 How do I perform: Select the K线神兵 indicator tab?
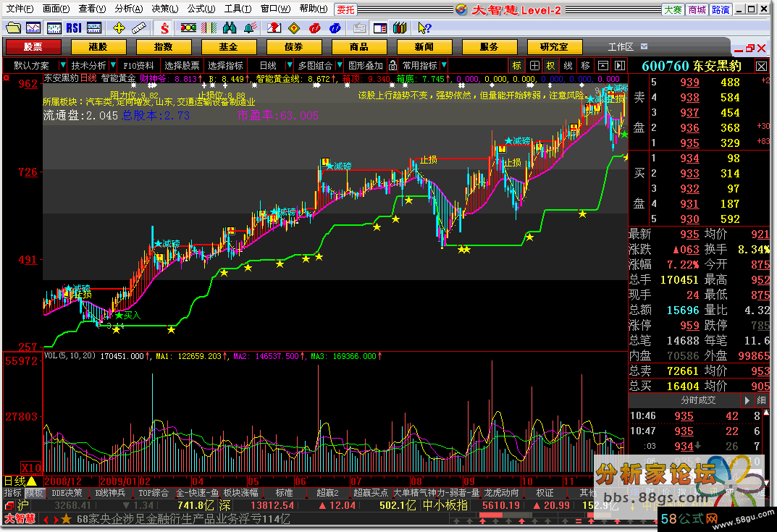coord(111,493)
